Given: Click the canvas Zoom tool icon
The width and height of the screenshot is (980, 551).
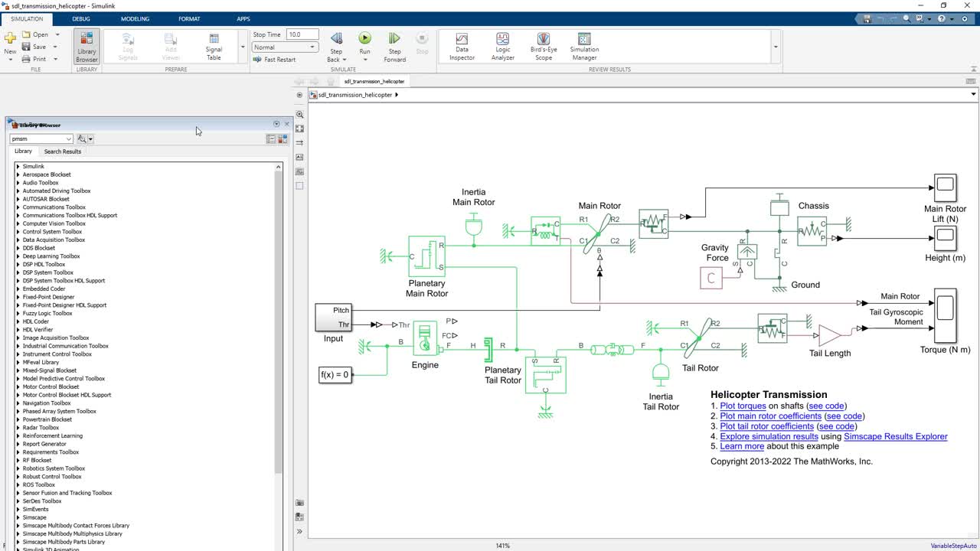Looking at the screenshot, I should click(x=299, y=114).
